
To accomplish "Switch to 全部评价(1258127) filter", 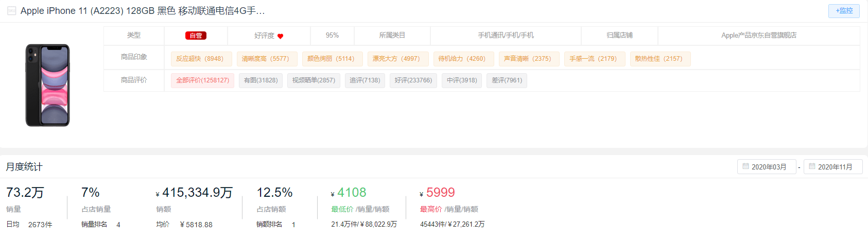I will [x=202, y=80].
